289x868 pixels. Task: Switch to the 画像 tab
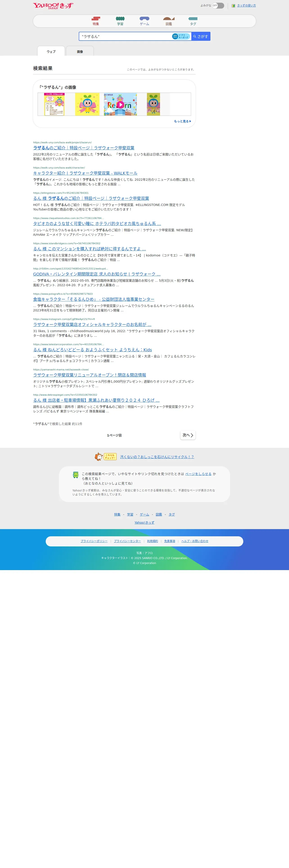80,51
